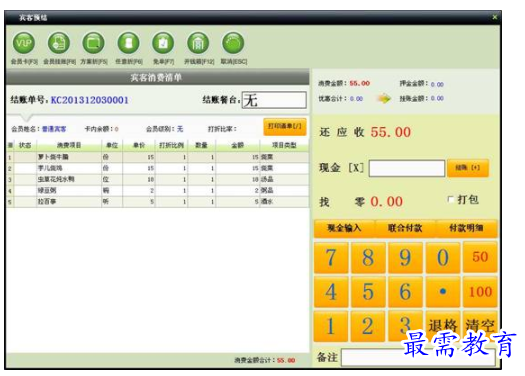Tap the decimal point key
The image size is (525, 376).
(x=443, y=292)
